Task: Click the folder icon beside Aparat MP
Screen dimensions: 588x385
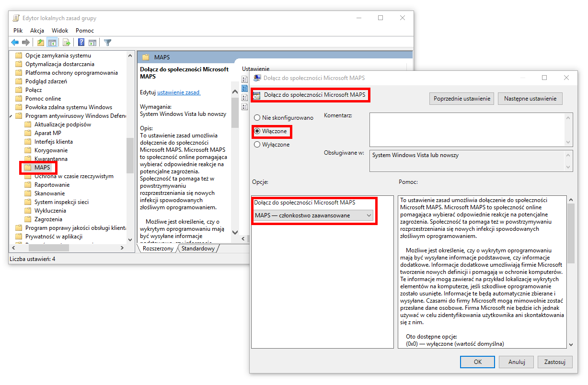Action: point(28,133)
